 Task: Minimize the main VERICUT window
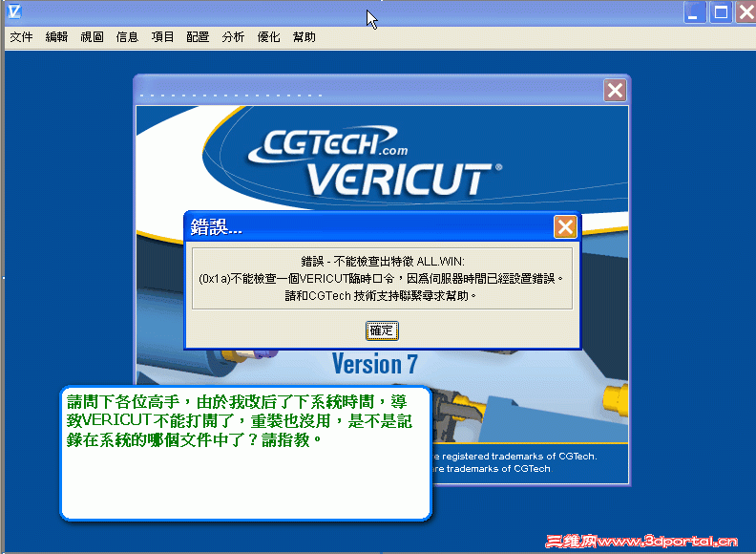tap(695, 12)
